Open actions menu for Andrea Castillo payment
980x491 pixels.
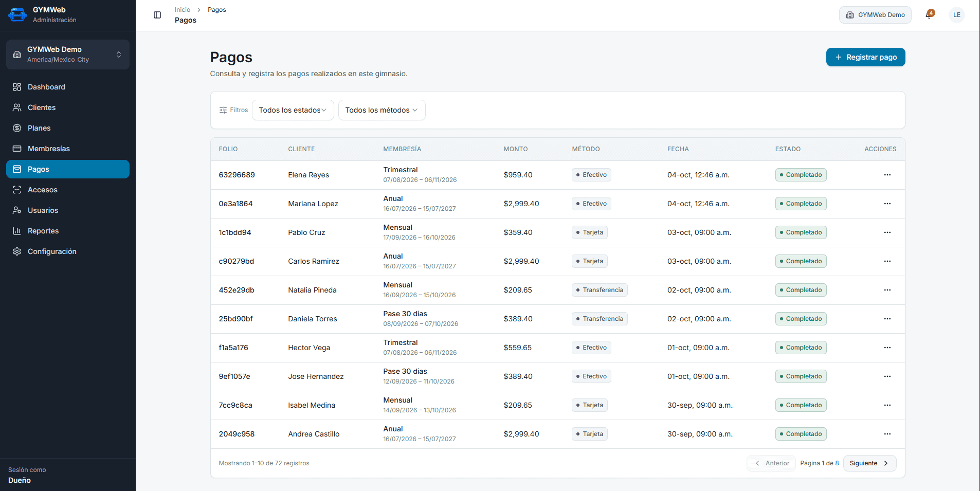click(887, 434)
